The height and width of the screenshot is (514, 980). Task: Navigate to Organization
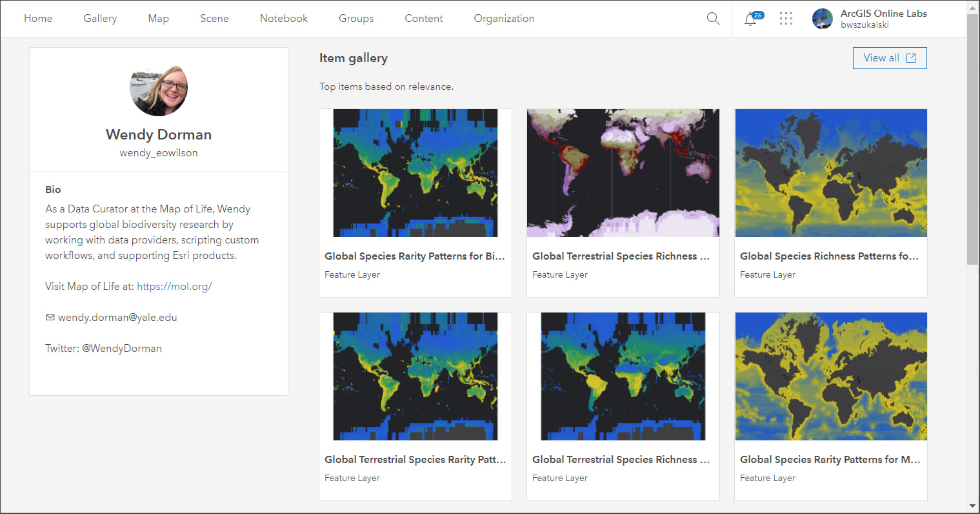coord(504,19)
